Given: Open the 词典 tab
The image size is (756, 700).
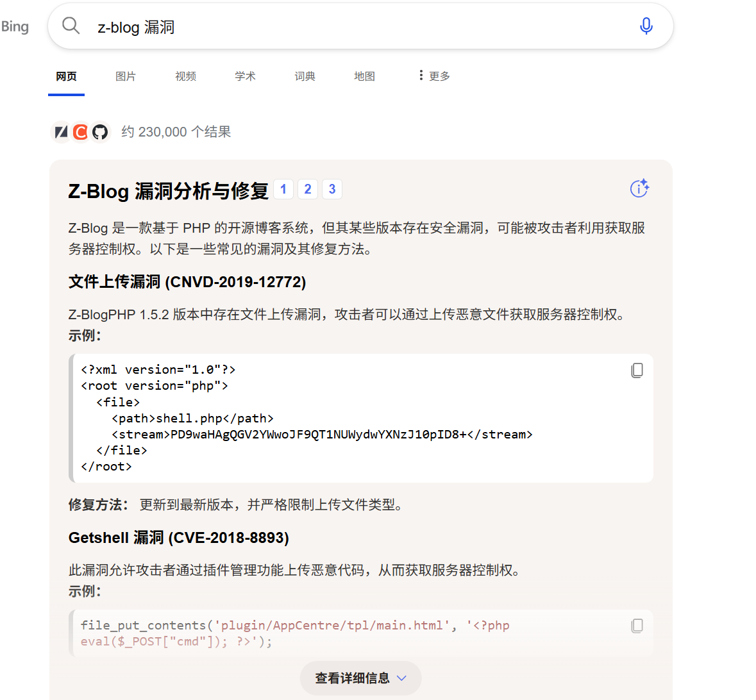Looking at the screenshot, I should click(305, 76).
